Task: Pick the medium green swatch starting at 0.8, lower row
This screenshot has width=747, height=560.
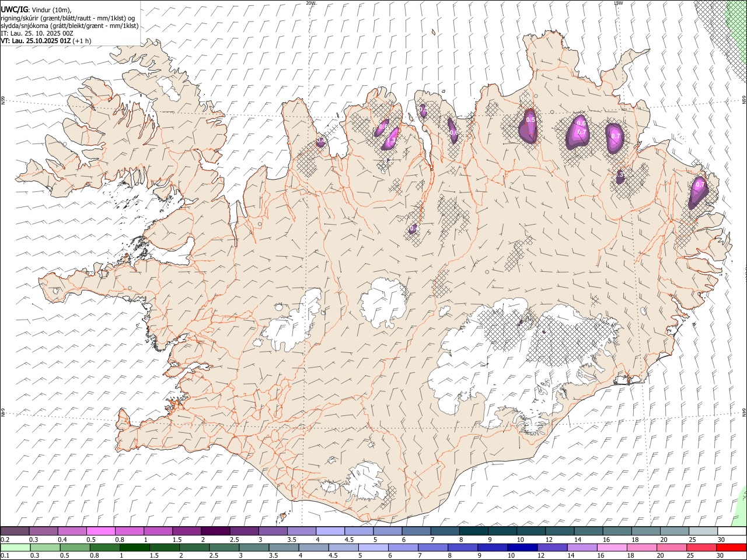Action: pyautogui.click(x=104, y=547)
